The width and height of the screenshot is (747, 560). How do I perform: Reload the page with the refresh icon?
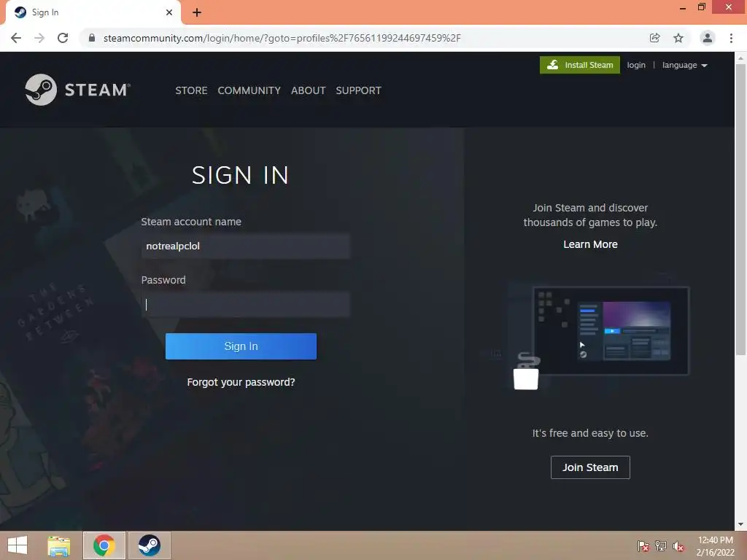click(x=63, y=38)
